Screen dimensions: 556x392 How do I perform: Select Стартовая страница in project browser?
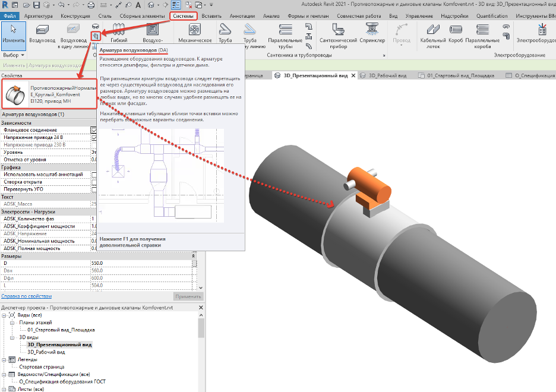point(42,367)
